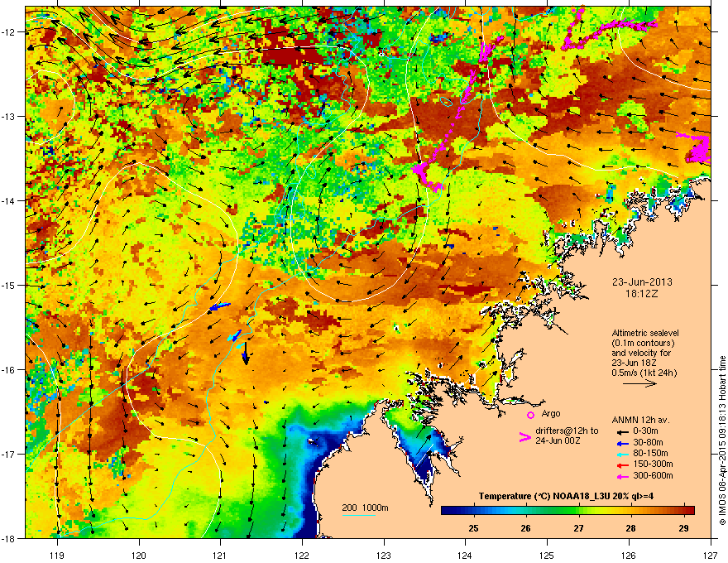Click the cyan 80-150m legend arrow

622,454
